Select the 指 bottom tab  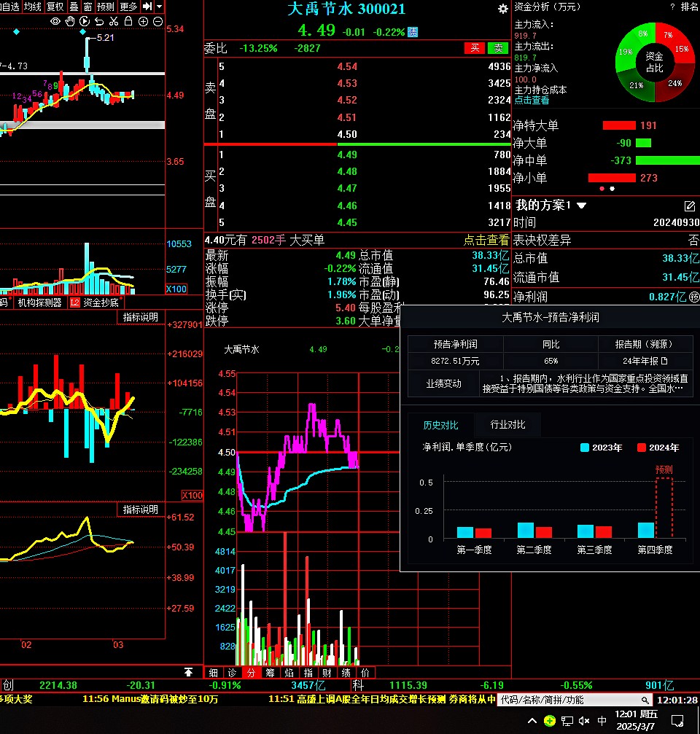pyautogui.click(x=308, y=673)
